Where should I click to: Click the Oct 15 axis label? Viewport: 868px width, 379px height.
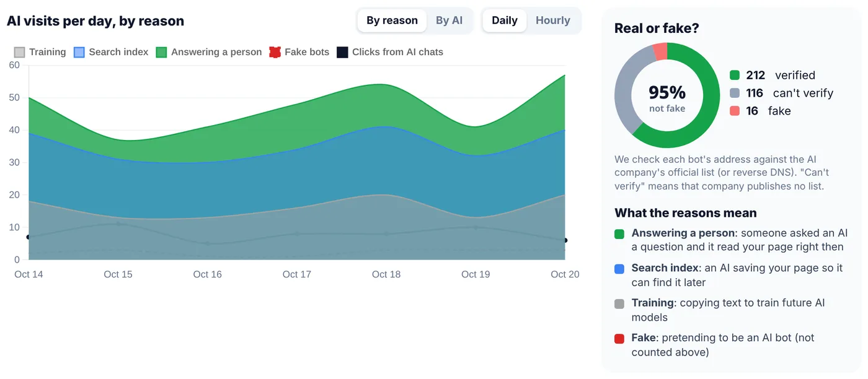click(118, 274)
